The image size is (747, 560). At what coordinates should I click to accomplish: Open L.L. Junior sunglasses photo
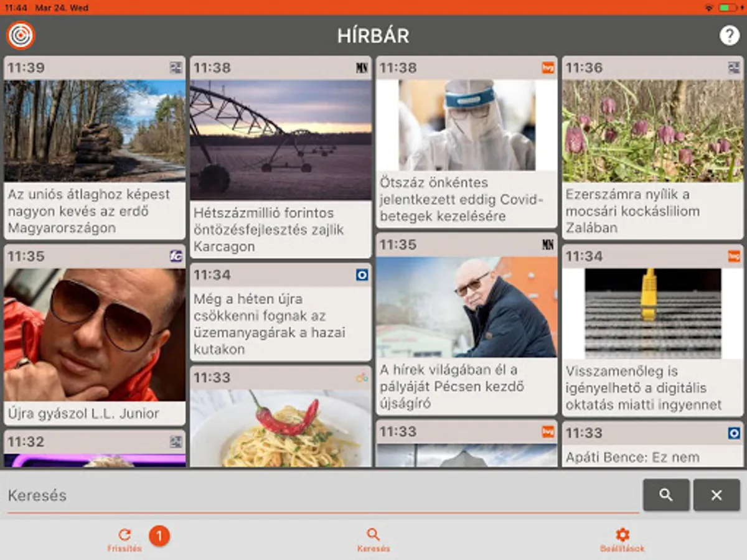pos(95,335)
